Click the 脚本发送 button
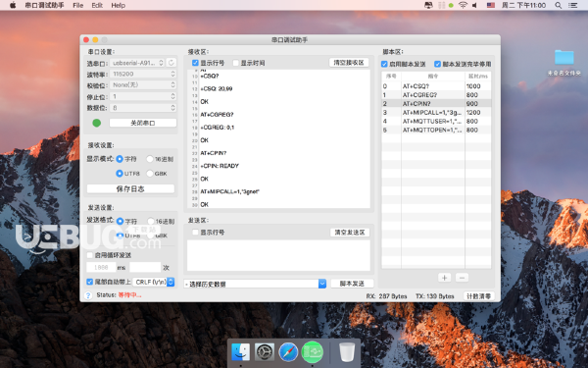The width and height of the screenshot is (588, 368). click(x=352, y=284)
